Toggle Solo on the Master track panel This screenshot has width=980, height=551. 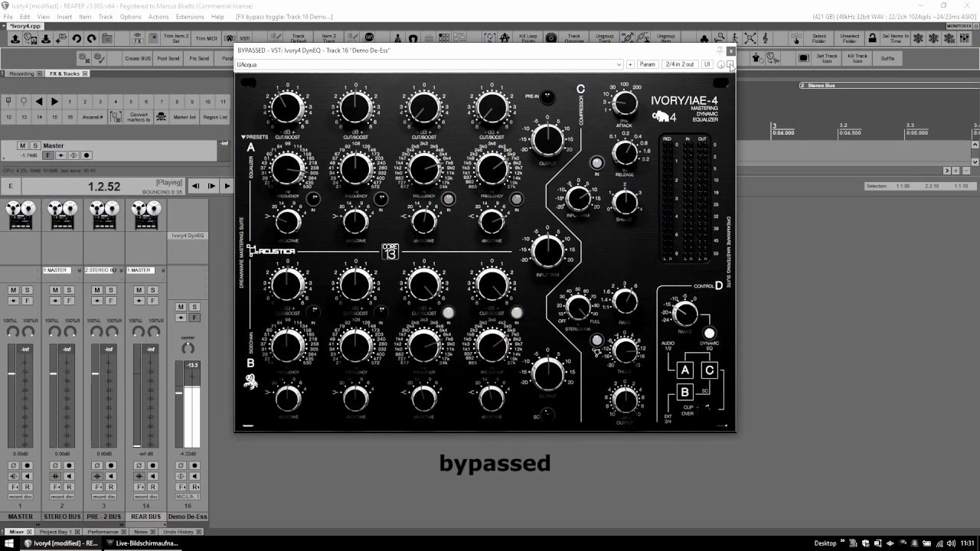point(34,145)
